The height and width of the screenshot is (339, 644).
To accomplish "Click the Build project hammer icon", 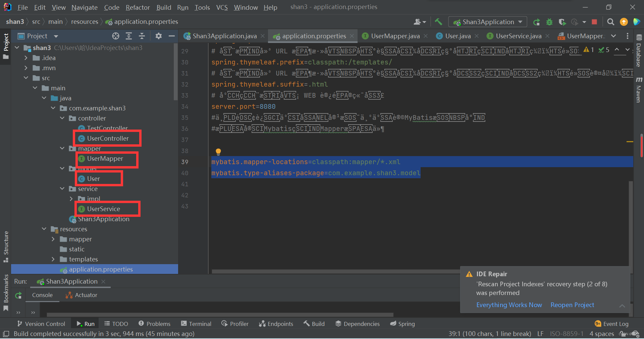I will (x=438, y=22).
